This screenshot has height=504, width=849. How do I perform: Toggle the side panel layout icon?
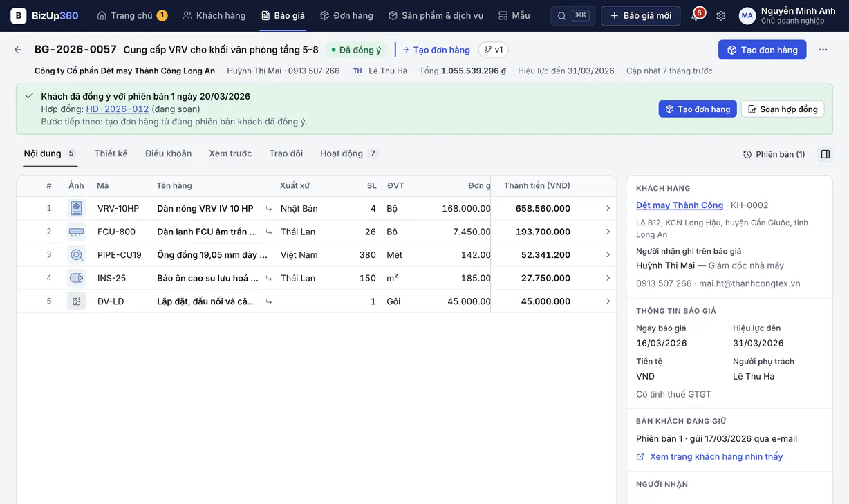825,154
